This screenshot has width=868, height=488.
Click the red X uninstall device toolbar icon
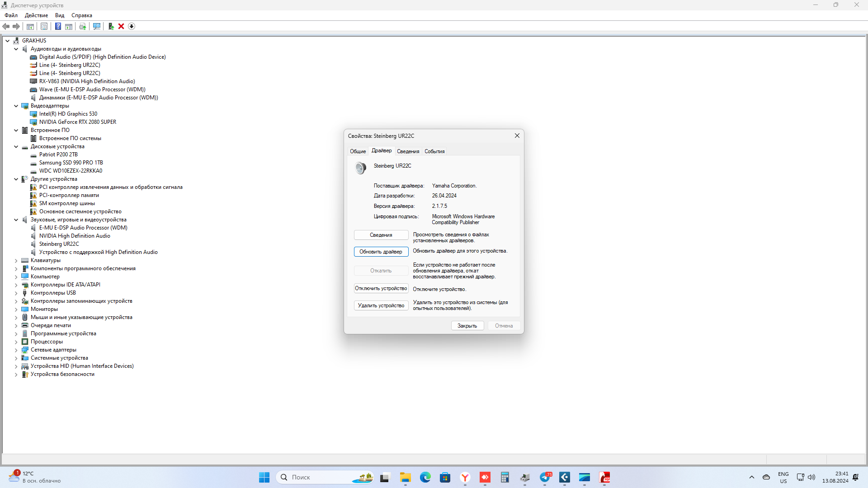coord(121,26)
